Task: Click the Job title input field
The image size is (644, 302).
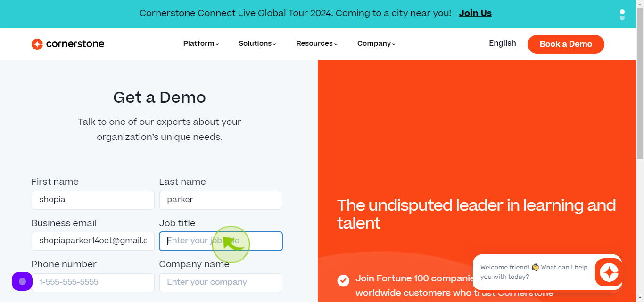Action: pyautogui.click(x=221, y=241)
